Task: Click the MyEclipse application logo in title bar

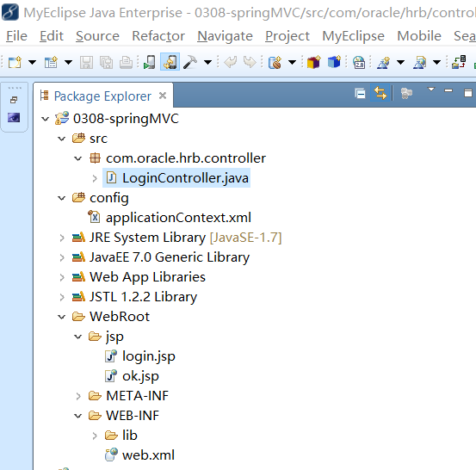Action: click(10, 12)
